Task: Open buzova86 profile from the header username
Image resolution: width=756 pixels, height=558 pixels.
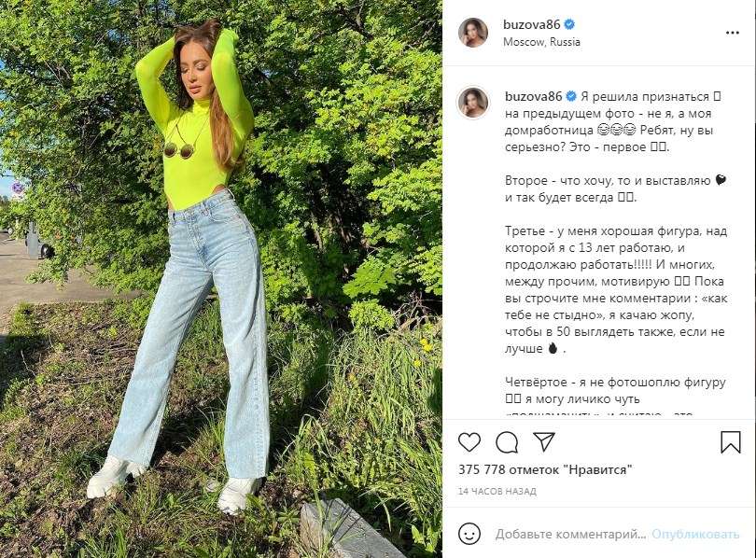Action: [x=531, y=24]
